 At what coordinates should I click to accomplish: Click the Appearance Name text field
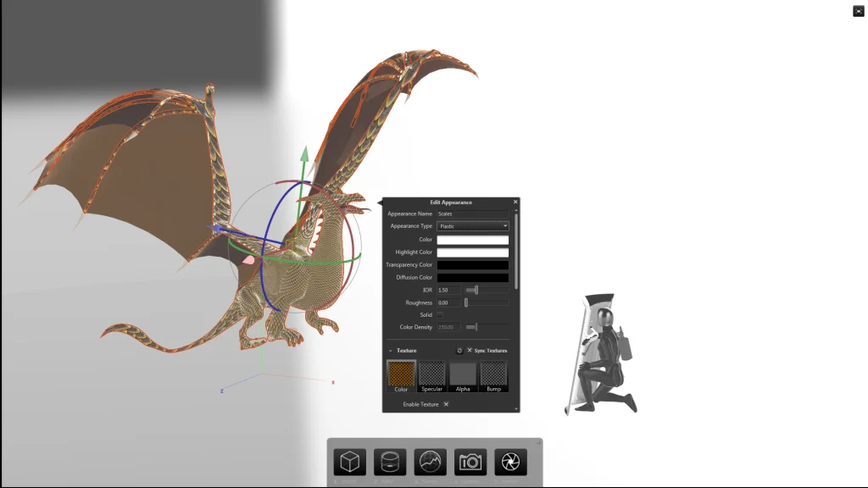click(472, 213)
